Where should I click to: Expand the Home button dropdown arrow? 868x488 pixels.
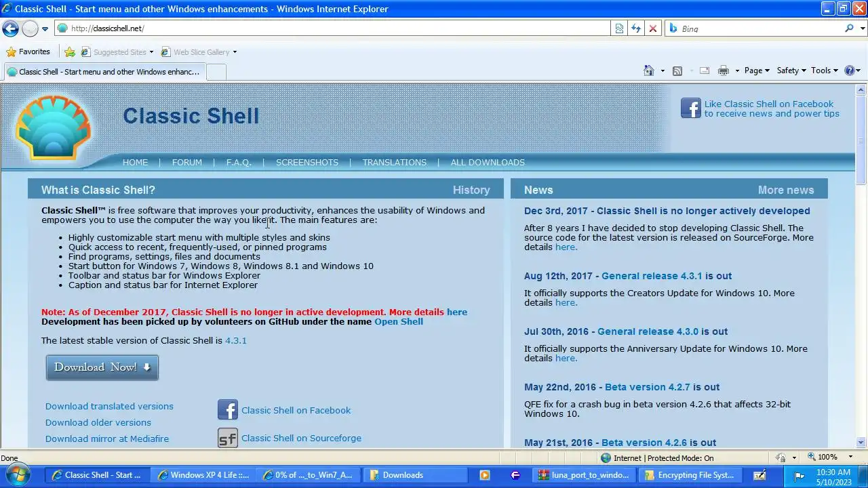point(663,70)
